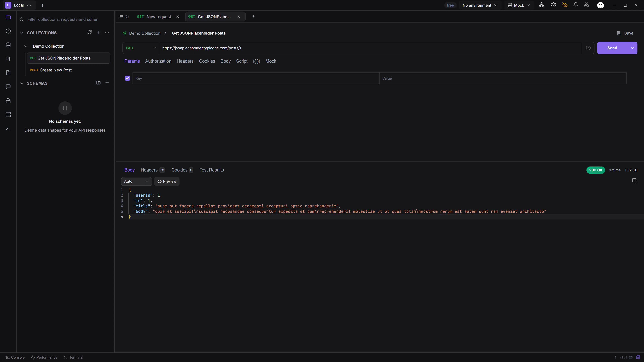Image resolution: width=644 pixels, height=362 pixels.
Task: Collapse the Demo Collection tree
Action: [x=26, y=46]
